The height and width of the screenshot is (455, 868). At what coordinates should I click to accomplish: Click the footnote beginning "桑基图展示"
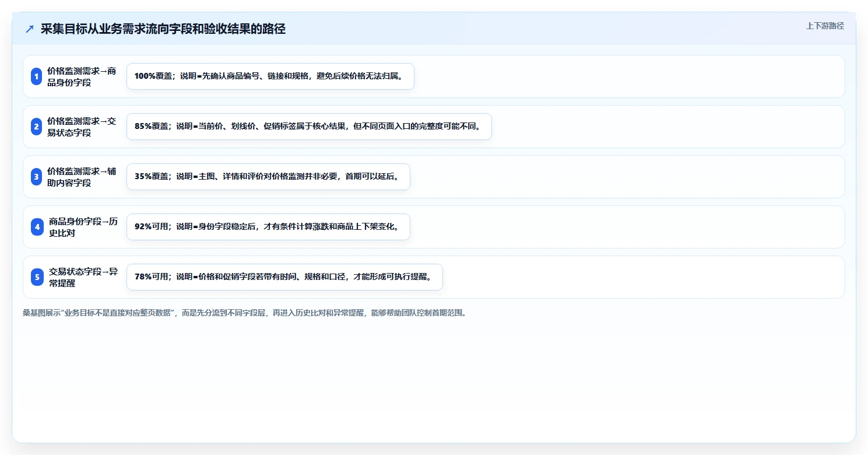pyautogui.click(x=245, y=313)
